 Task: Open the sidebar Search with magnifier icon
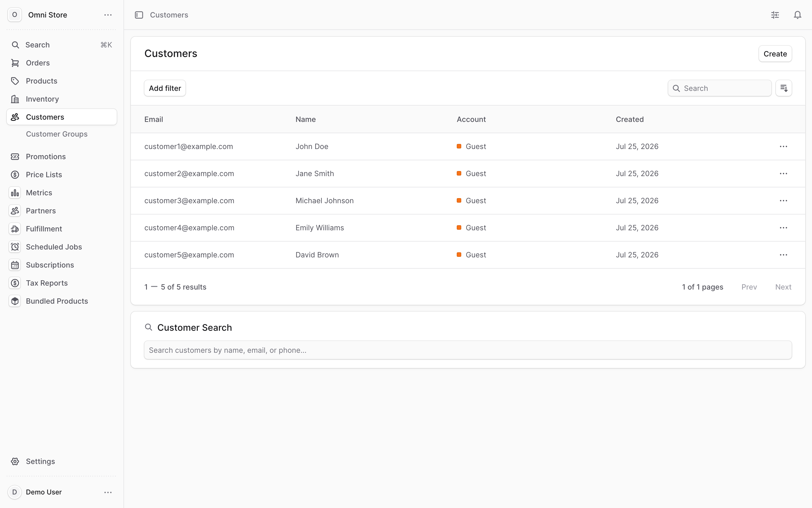tap(62, 45)
